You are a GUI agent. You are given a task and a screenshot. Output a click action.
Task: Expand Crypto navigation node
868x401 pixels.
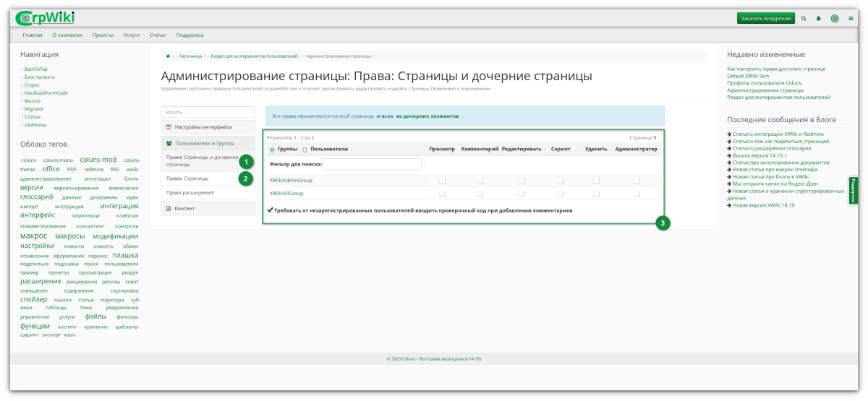22,85
